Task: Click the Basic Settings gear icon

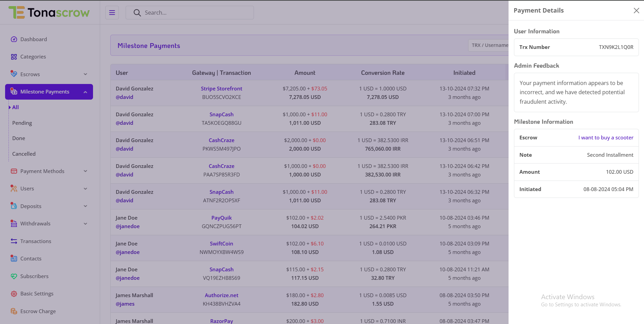Action: point(14,294)
